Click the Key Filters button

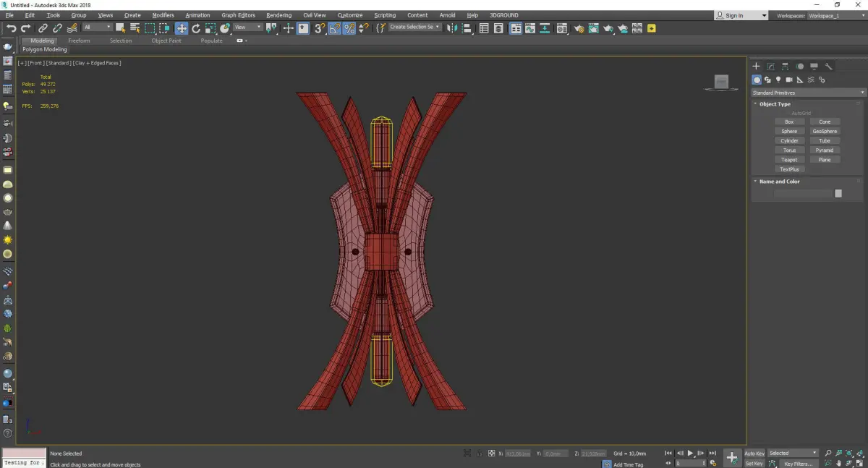click(x=798, y=464)
